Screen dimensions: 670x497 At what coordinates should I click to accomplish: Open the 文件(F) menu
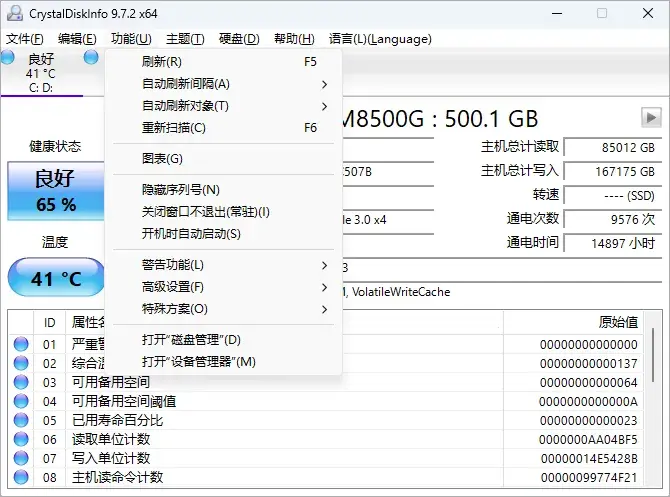point(24,39)
